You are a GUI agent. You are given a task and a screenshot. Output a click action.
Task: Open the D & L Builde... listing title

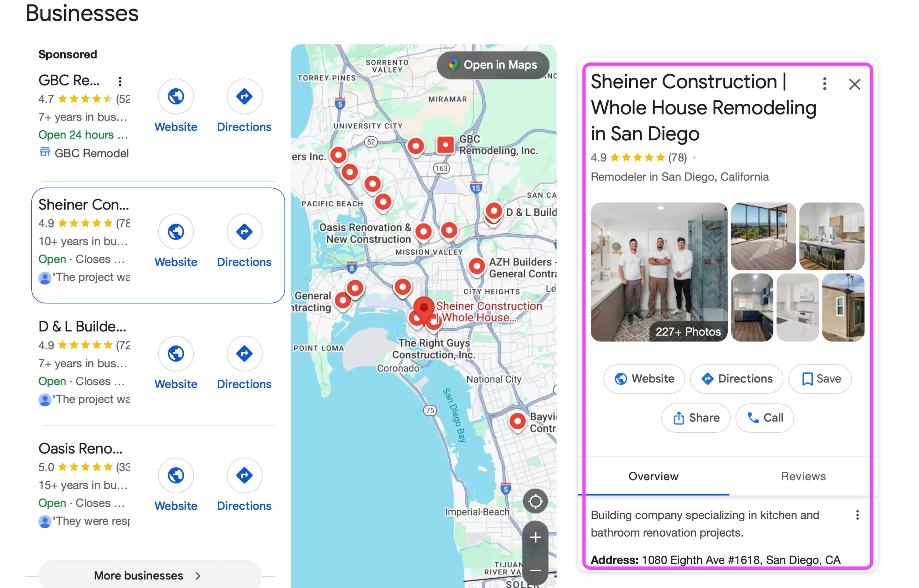[82, 327]
